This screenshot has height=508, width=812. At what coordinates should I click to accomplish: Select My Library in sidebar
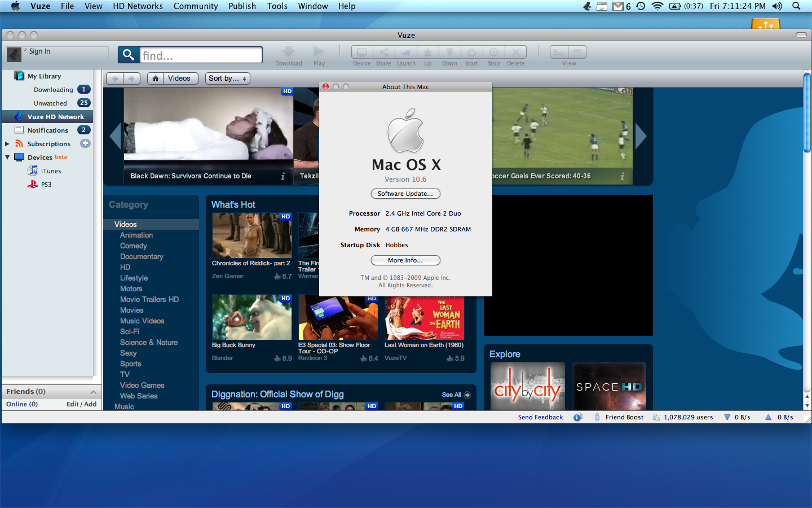click(x=44, y=76)
